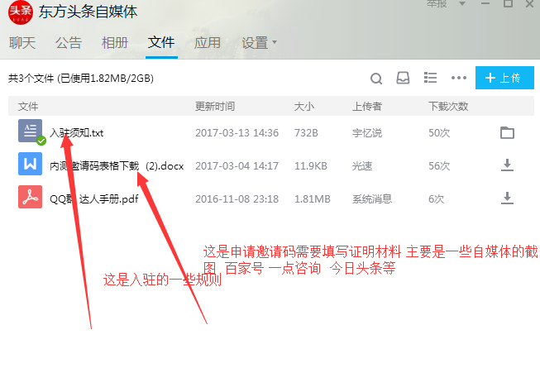The image size is (540, 392).
Task: Switch to the 聊天 tab
Action: (22, 43)
